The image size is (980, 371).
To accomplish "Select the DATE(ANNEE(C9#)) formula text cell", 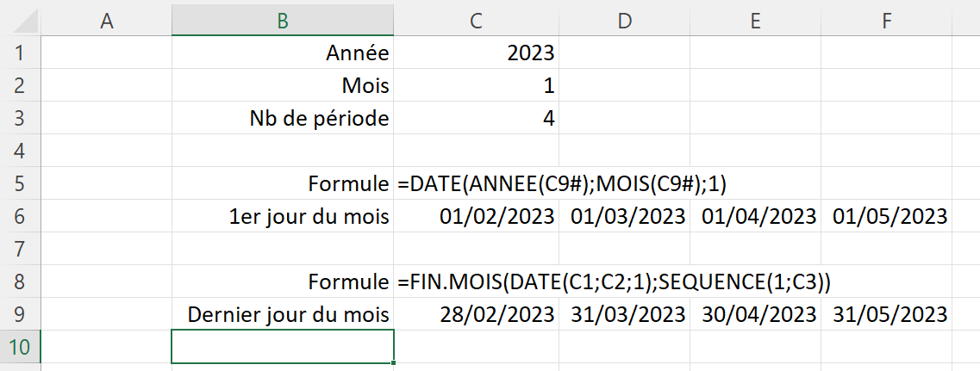I will coord(477,183).
